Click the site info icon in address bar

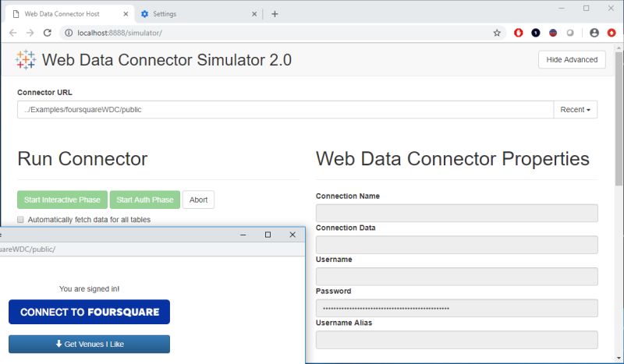69,33
